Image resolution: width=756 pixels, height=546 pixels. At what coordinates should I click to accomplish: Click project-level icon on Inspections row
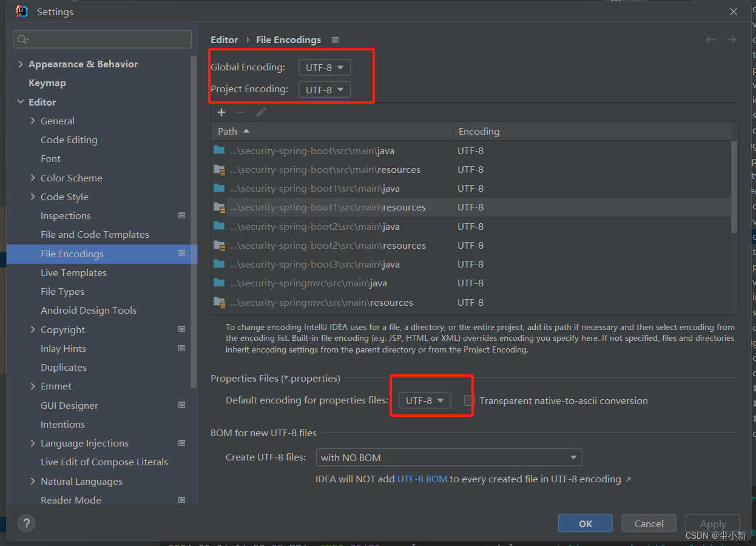(x=181, y=215)
